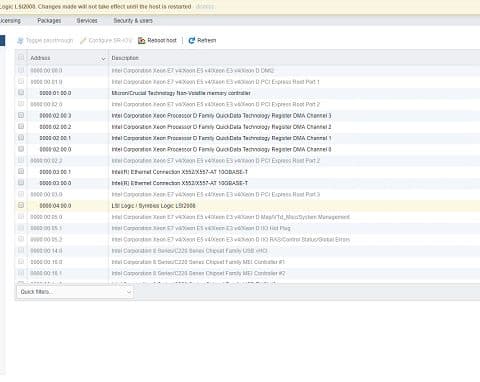Click the Configure SR-IOV pencil icon
This screenshot has height=382, width=480.
tap(83, 40)
